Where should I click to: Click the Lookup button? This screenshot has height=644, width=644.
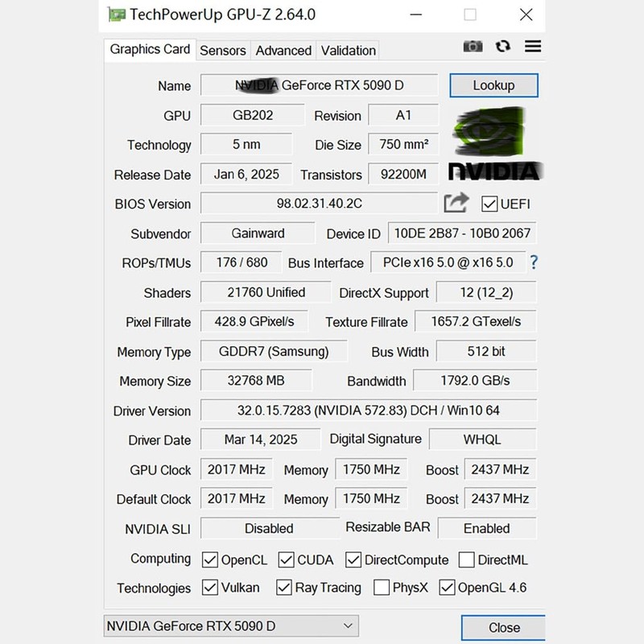[x=493, y=85]
